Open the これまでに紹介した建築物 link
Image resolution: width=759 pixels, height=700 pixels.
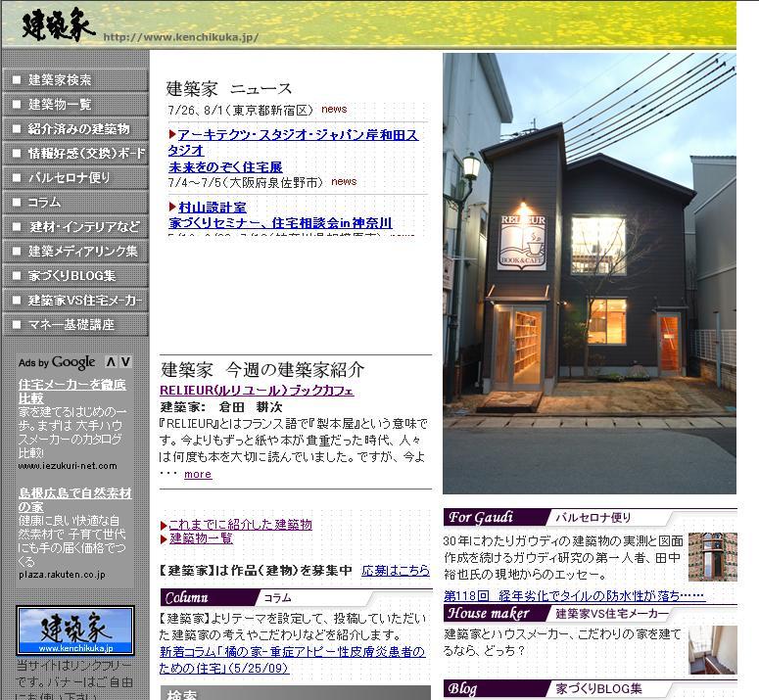241,525
